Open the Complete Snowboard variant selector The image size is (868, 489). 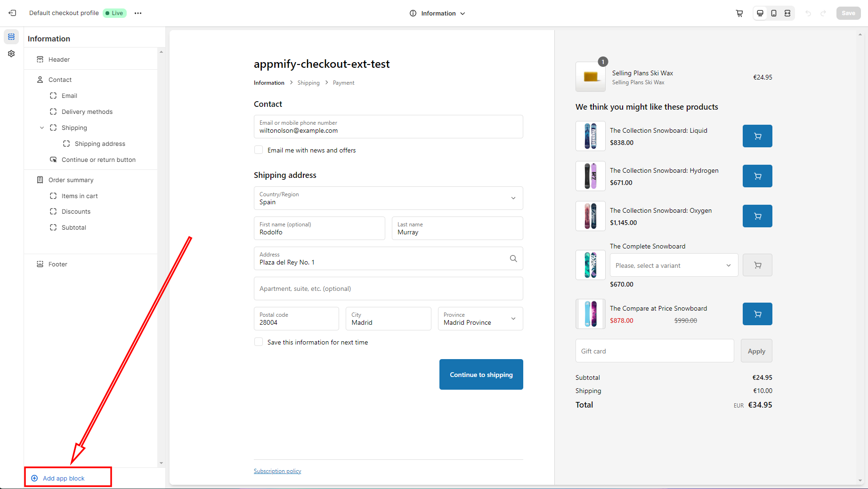673,265
